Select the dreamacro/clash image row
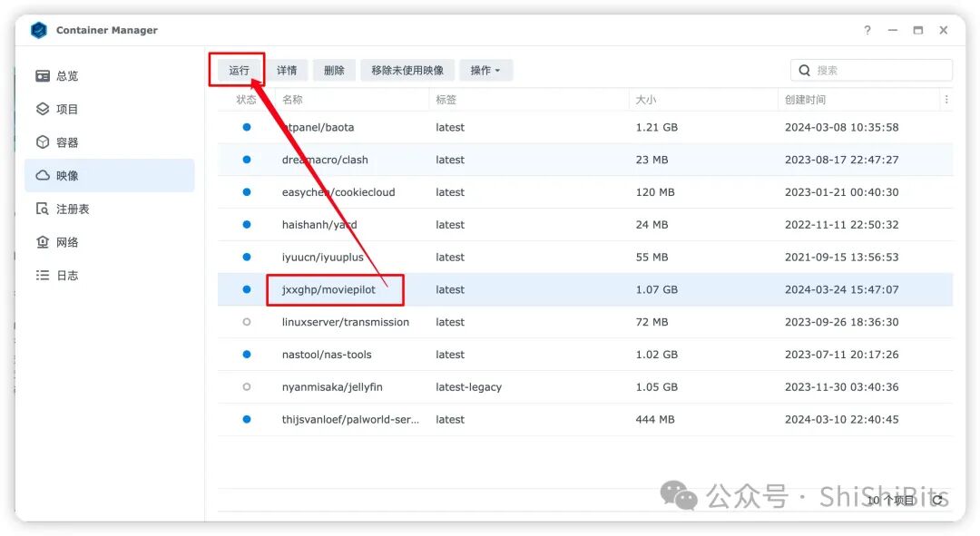Viewport: 980px width, 536px height. pos(585,160)
